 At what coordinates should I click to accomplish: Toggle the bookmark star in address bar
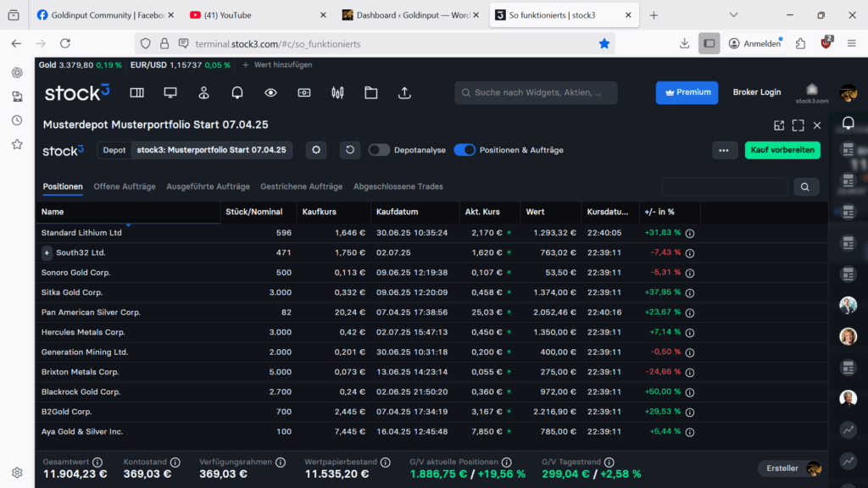604,44
